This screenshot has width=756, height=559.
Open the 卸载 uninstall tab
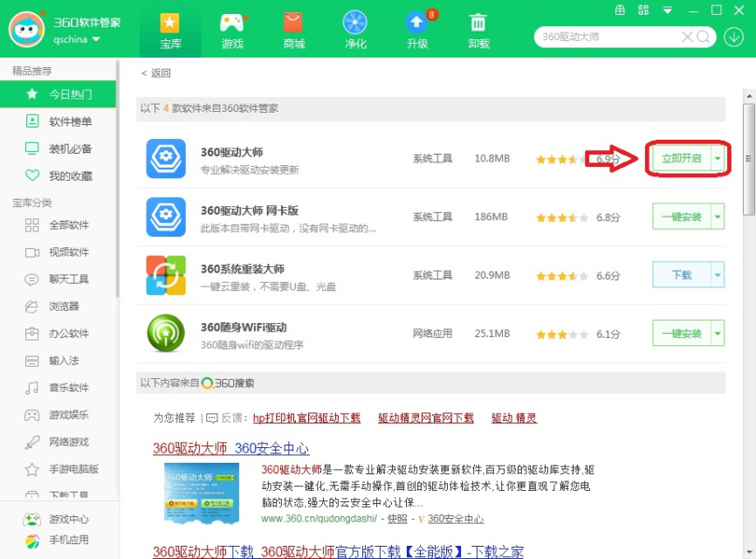pyautogui.click(x=478, y=31)
